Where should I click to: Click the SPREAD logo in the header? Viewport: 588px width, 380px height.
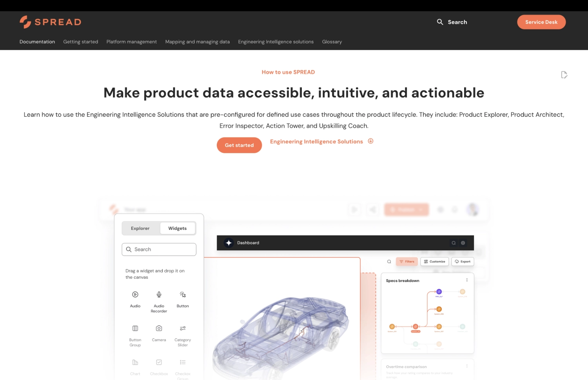51,22
